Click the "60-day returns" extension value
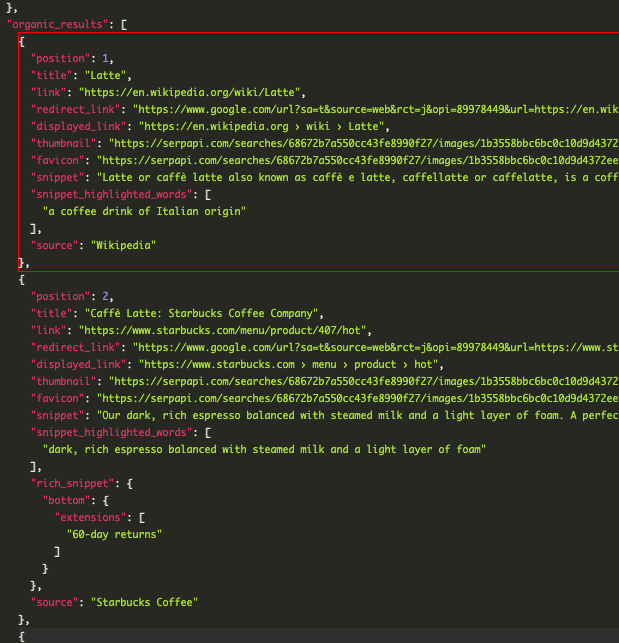The image size is (619, 643). (114, 534)
